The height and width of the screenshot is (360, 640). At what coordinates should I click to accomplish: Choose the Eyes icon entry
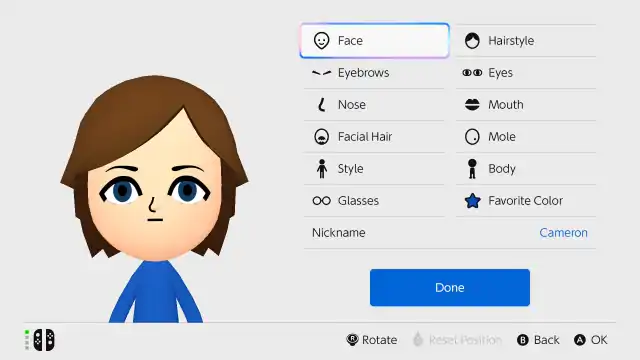(x=472, y=73)
